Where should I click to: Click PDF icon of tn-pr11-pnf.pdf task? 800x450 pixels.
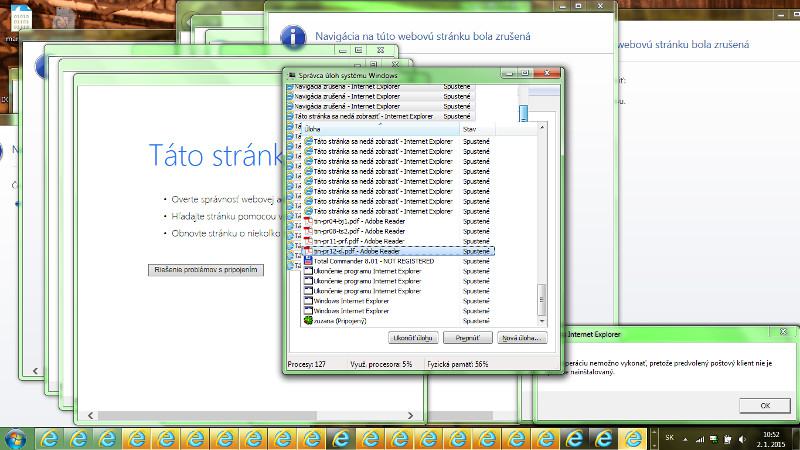pyautogui.click(x=308, y=241)
